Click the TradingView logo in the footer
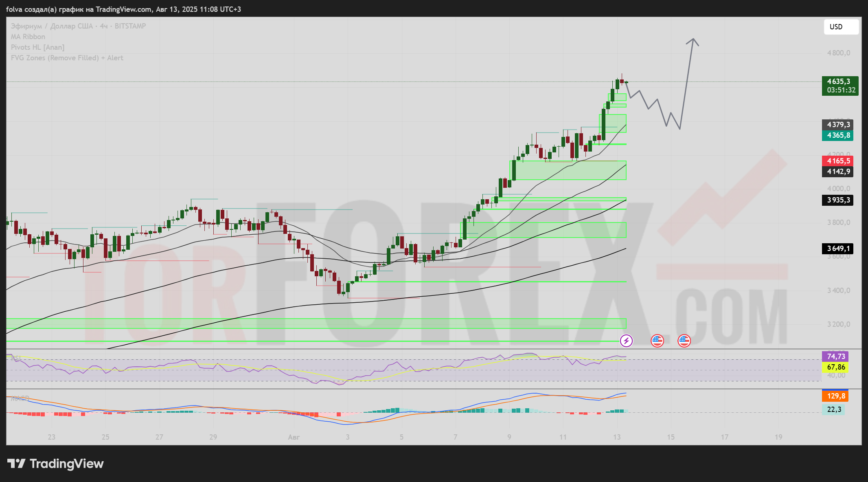 (x=56, y=464)
